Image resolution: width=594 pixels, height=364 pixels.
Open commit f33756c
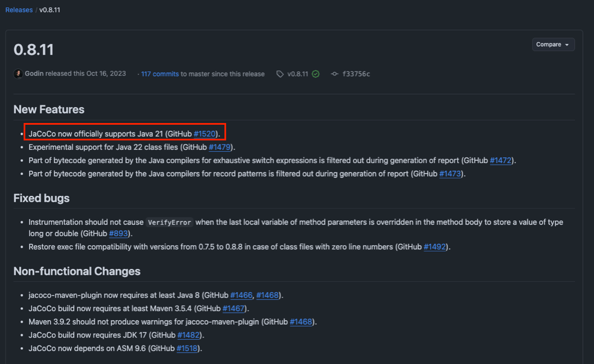(356, 74)
